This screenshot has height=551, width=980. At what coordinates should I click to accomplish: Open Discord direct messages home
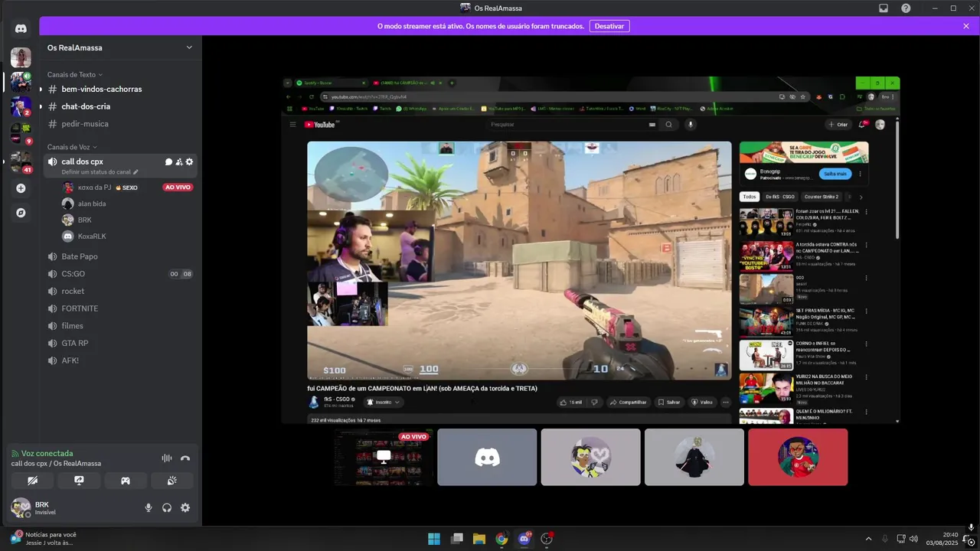point(21,28)
